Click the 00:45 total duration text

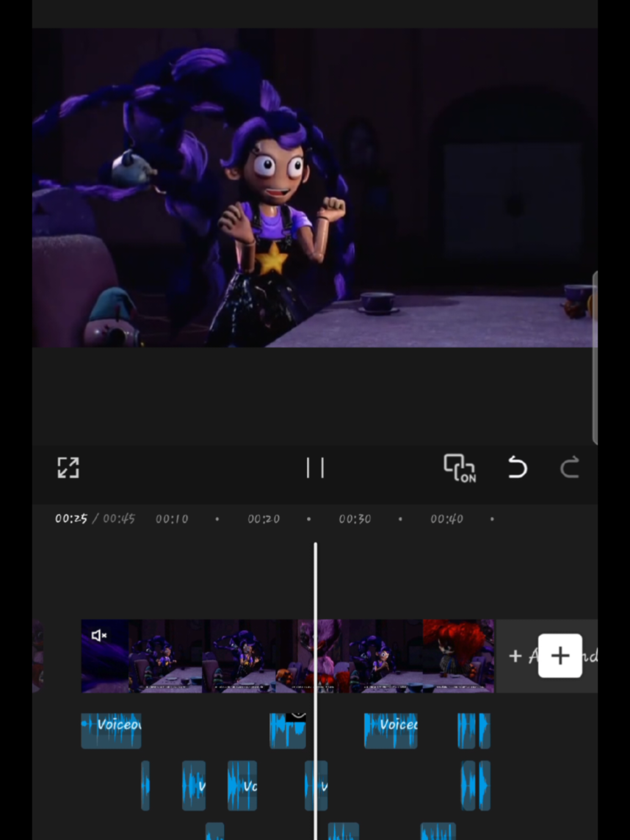(x=119, y=518)
